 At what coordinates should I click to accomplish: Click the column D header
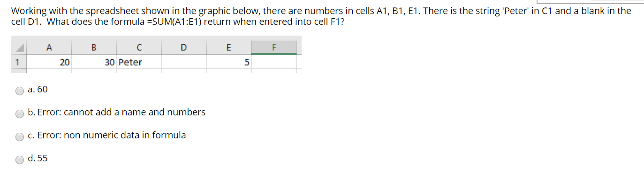click(x=184, y=47)
